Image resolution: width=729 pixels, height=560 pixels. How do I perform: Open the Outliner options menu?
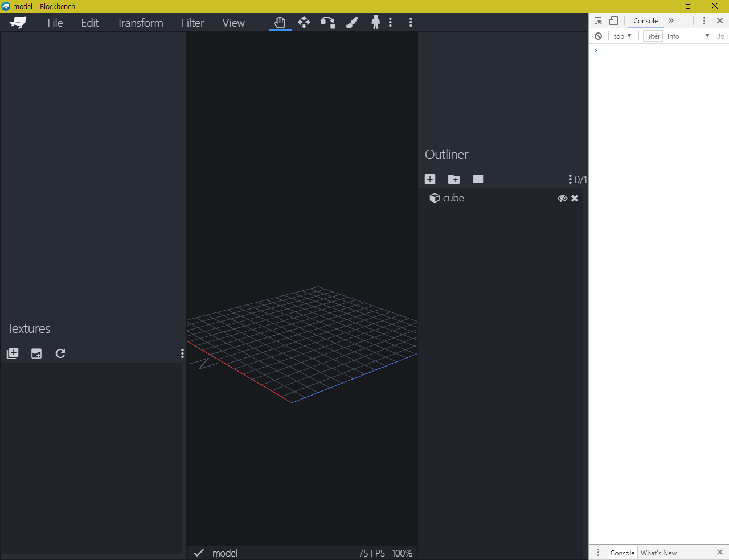coord(570,179)
